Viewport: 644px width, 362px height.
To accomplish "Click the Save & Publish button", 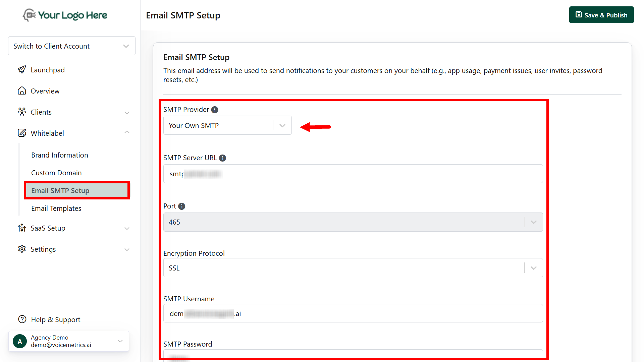I will coord(601,15).
